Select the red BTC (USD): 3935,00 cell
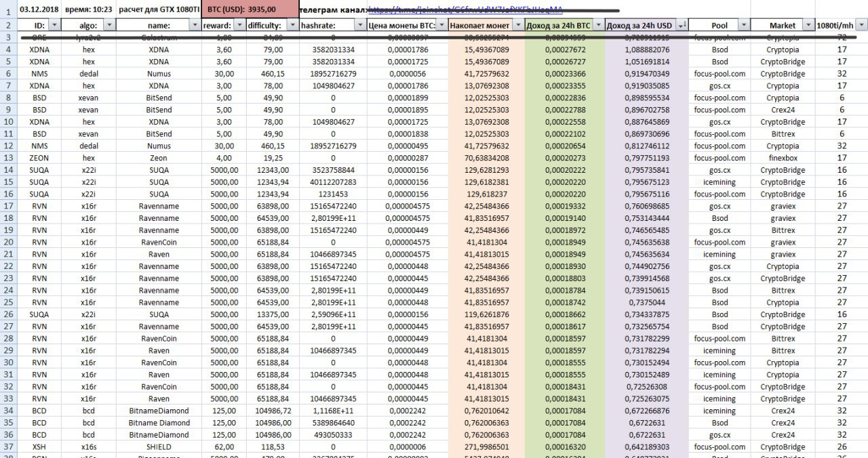The image size is (868, 458). click(249, 9)
